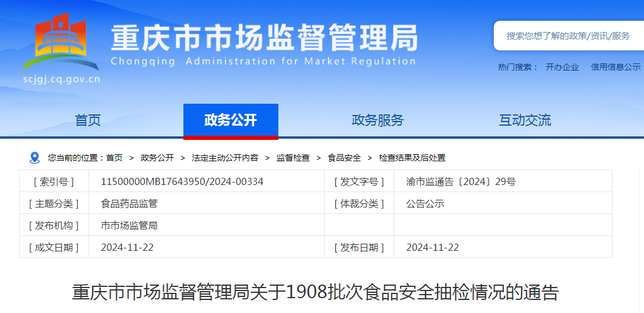Click breadcrumb link 首页
This screenshot has width=644, height=313.
tap(114, 158)
